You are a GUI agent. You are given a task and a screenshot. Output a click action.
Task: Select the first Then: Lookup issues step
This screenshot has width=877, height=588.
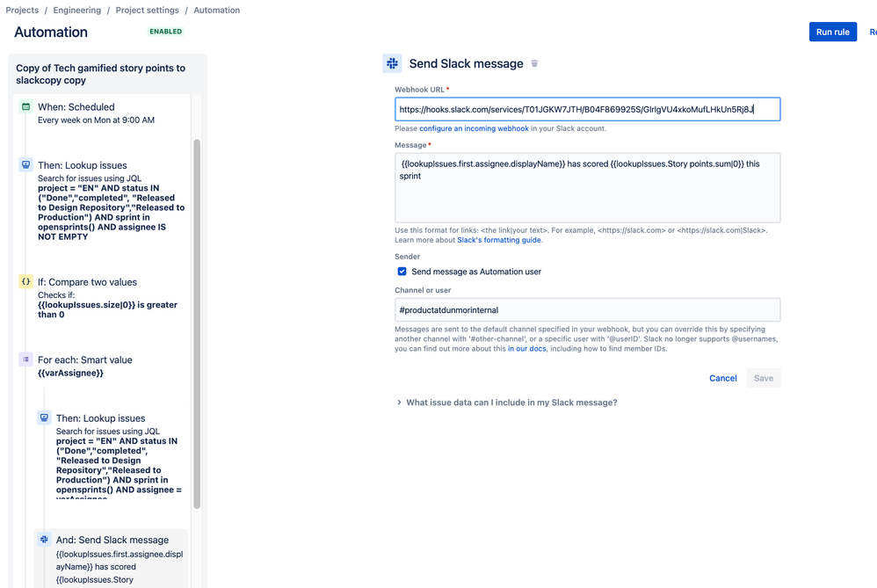point(102,200)
